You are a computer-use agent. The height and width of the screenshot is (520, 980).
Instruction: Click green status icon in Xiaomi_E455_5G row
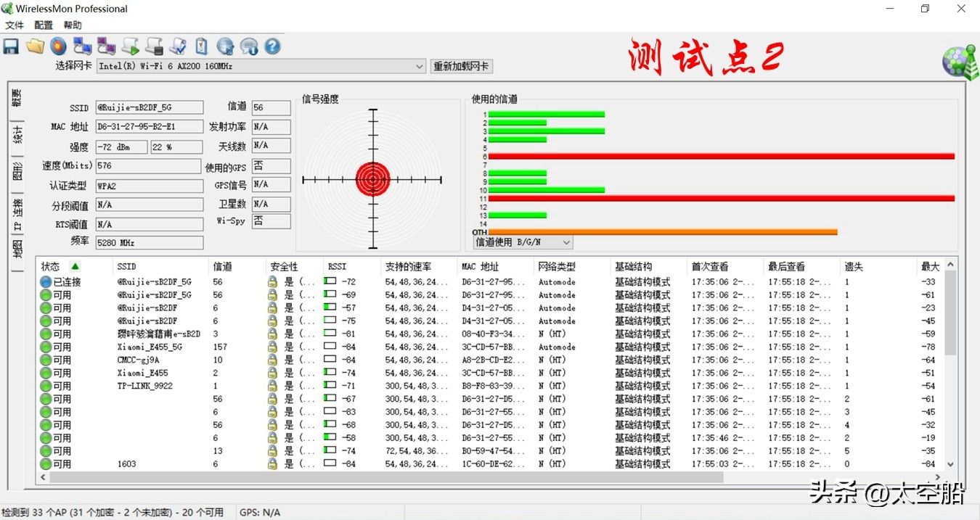click(x=46, y=347)
